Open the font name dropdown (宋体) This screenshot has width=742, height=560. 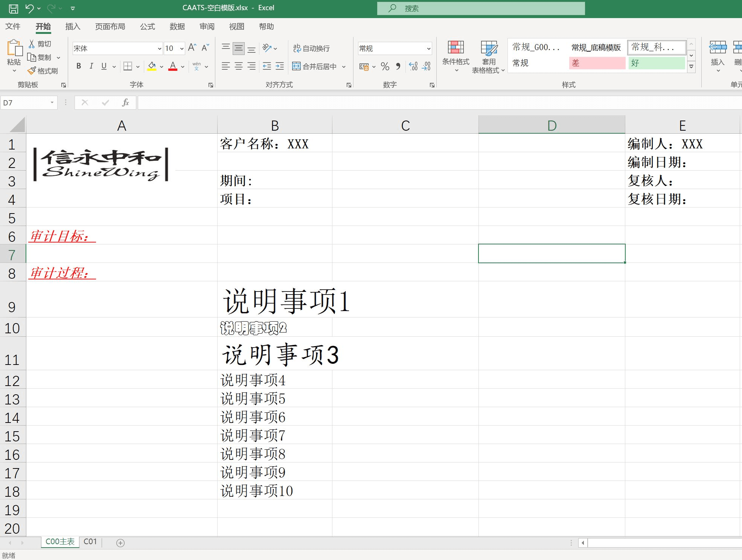coord(159,49)
